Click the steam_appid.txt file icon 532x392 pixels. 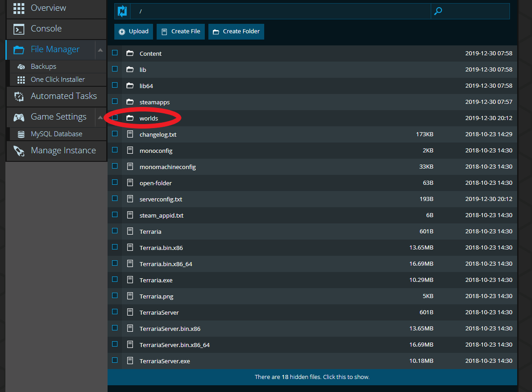pyautogui.click(x=130, y=215)
